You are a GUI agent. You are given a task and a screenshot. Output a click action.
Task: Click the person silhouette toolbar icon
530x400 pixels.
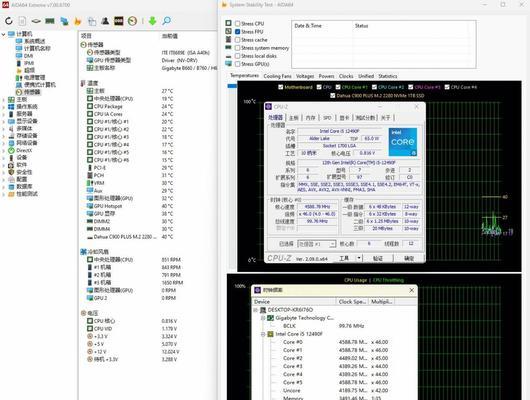tap(105, 21)
